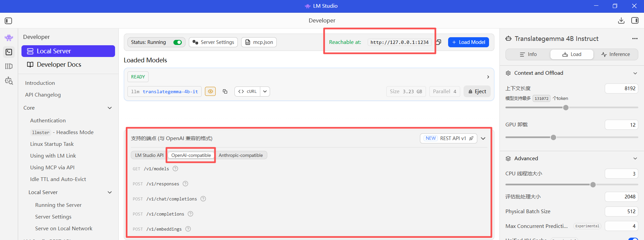Open Idle TTL and Auto-Evict docs page
Screen dimensions: 644x240
click(58, 179)
